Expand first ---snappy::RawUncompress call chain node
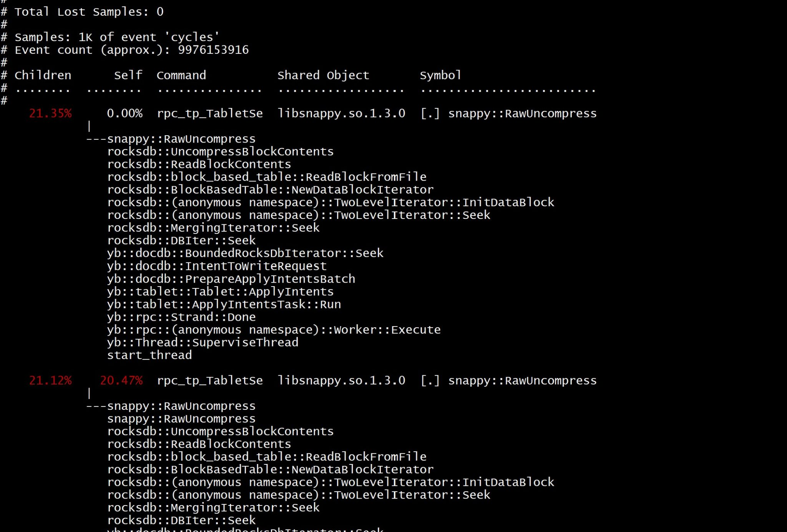 [171, 139]
